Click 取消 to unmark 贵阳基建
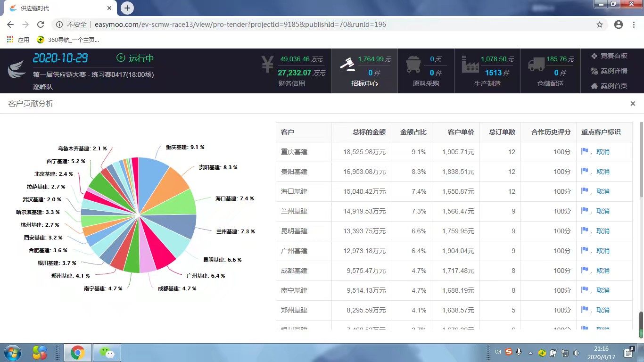The height and width of the screenshot is (362, 644). (603, 172)
